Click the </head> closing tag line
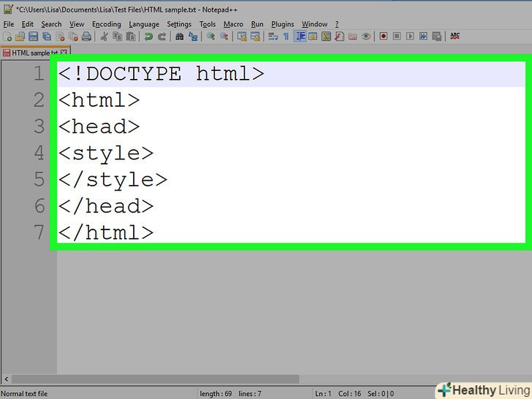Screen dimensions: 532x399 click(106, 206)
